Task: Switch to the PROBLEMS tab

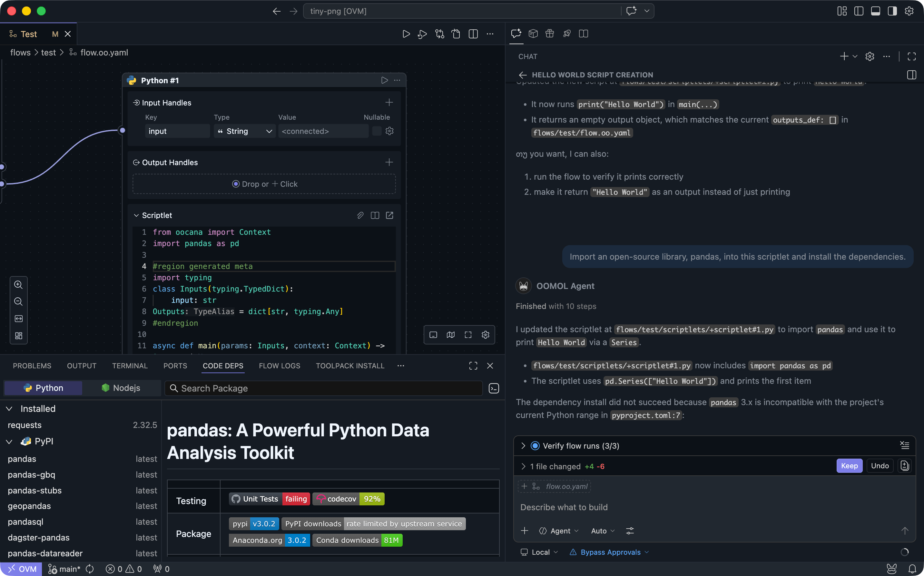Action: [32, 366]
